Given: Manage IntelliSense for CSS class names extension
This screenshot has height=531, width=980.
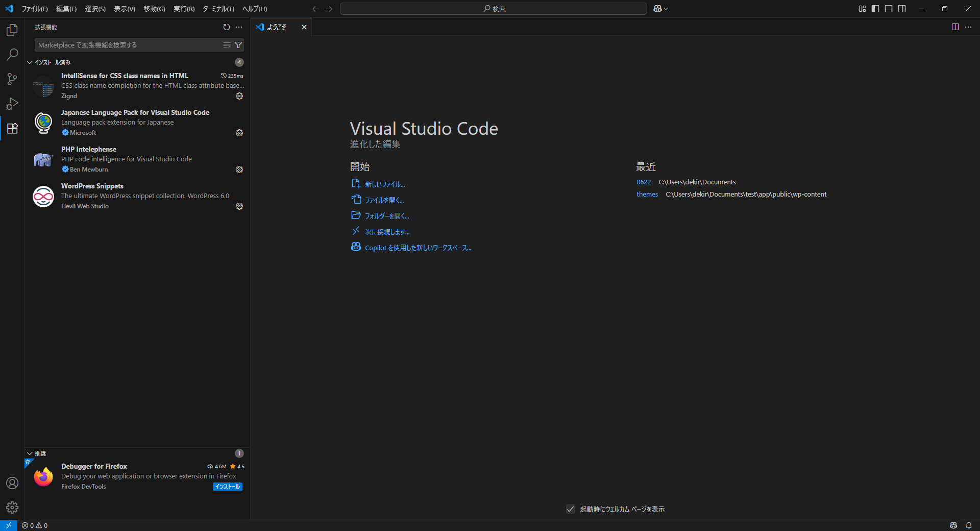Looking at the screenshot, I should coord(239,96).
